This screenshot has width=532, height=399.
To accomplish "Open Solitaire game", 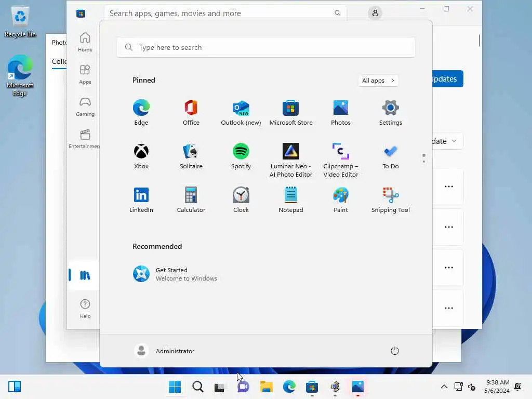I will click(x=191, y=156).
